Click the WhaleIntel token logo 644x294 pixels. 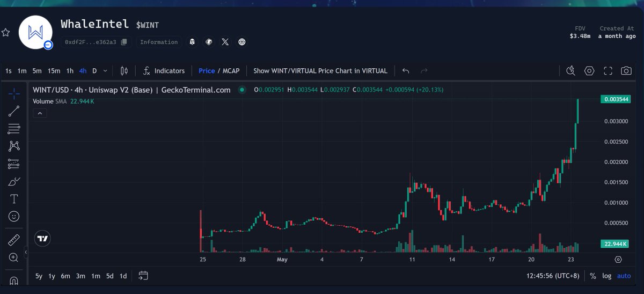(x=35, y=32)
